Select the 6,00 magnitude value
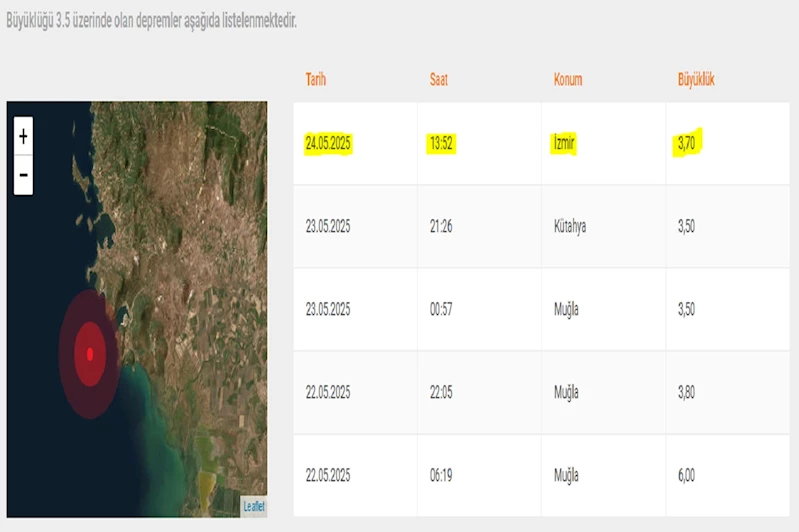The image size is (799, 532). pos(686,476)
